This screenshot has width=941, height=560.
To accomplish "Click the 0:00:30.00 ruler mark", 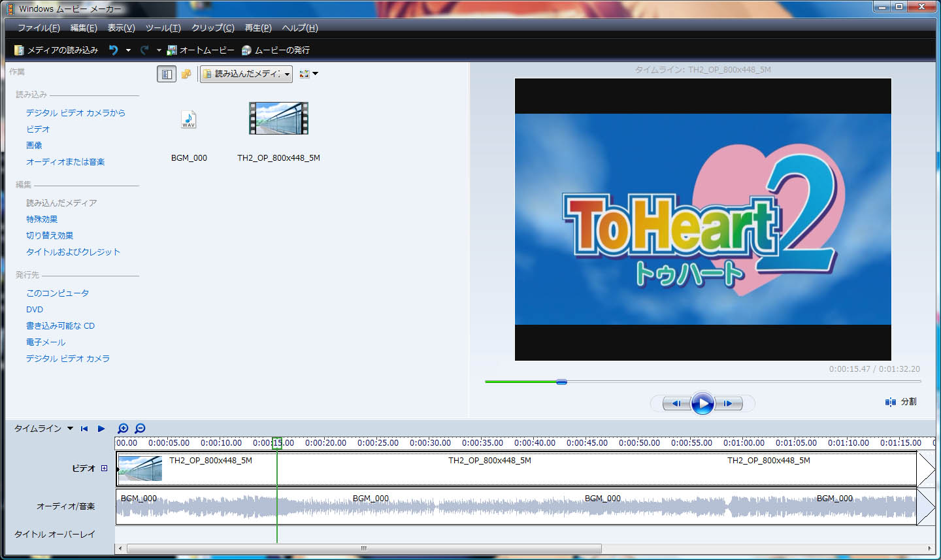I will pos(430,443).
